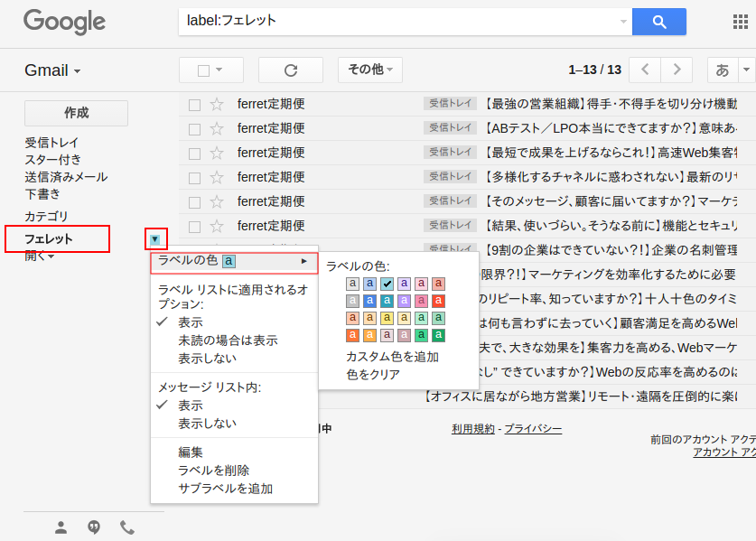Screen dimensions: 756x541
Task: Tick checkbox for 結果、使いづらい message
Action: 195,227
